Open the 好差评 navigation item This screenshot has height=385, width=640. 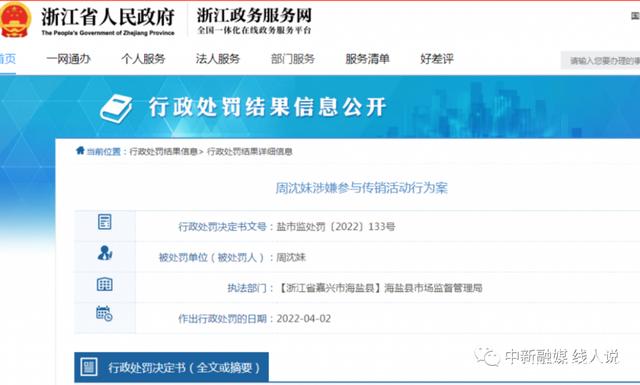(x=437, y=59)
